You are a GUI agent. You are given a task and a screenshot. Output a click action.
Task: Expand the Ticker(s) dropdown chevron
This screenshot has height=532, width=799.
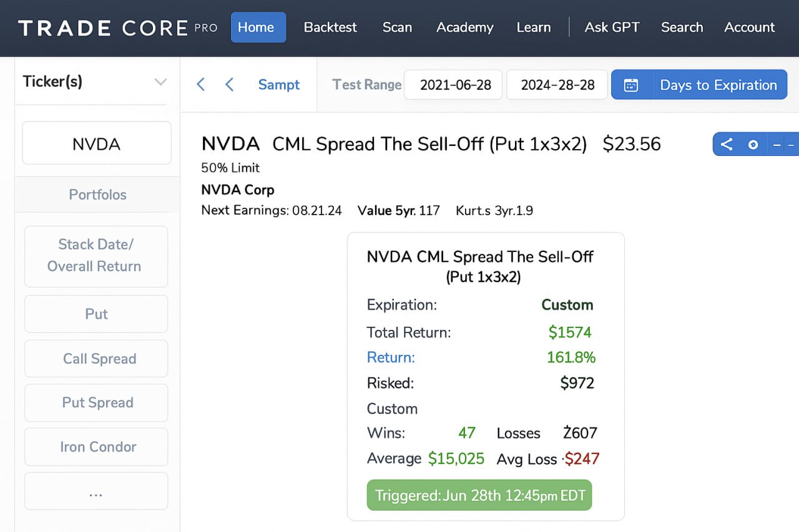coord(160,82)
